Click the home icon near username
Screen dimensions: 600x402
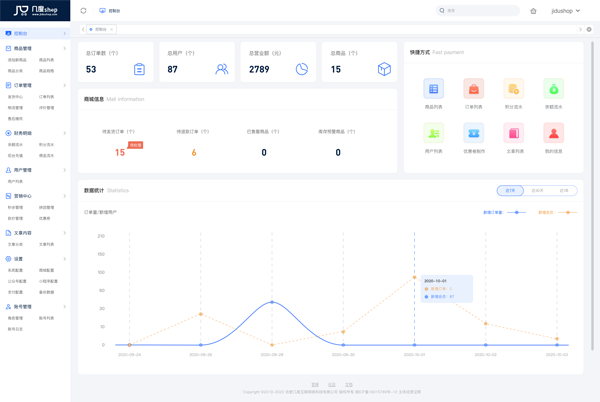(x=533, y=11)
